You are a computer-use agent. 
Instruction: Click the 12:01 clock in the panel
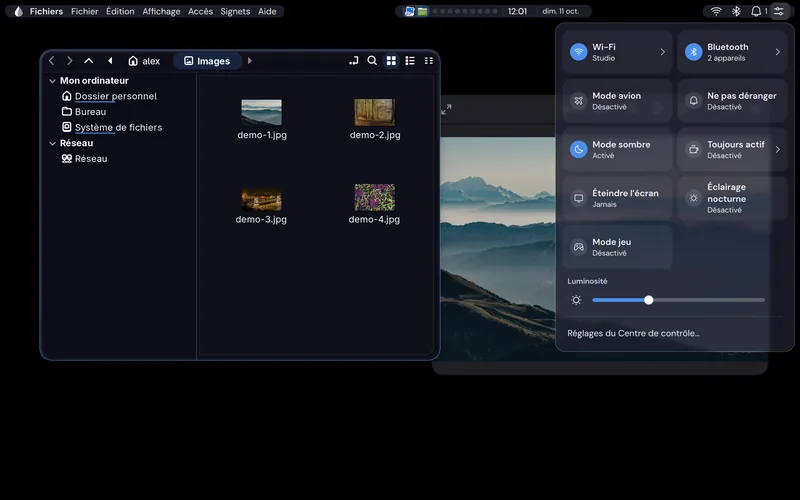point(517,11)
